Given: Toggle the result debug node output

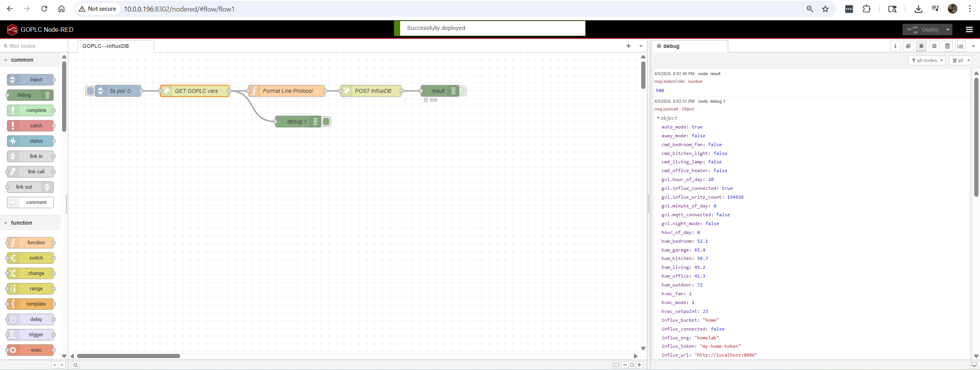Looking at the screenshot, I should [x=462, y=91].
